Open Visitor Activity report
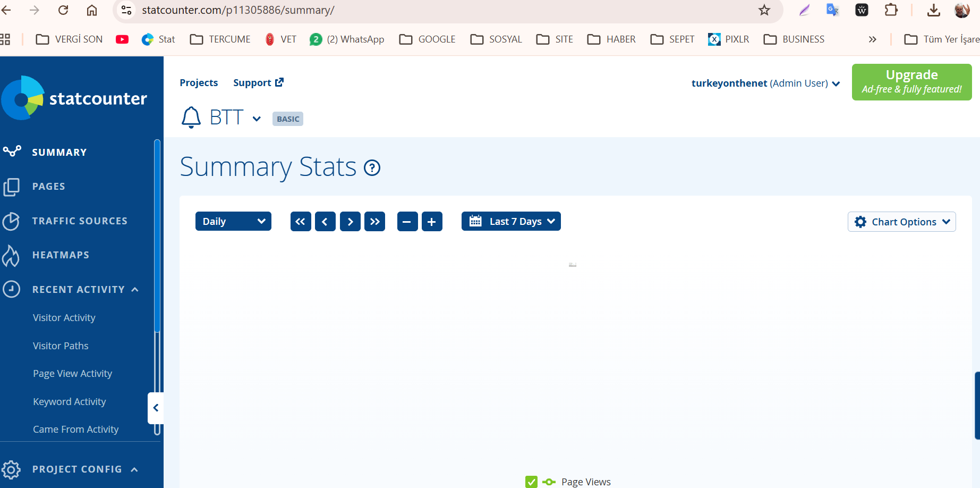The image size is (980, 488). [64, 318]
